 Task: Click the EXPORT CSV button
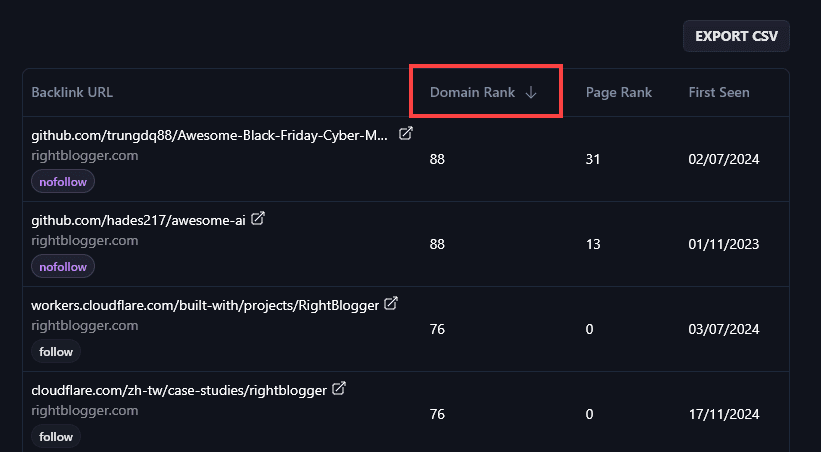coord(736,36)
